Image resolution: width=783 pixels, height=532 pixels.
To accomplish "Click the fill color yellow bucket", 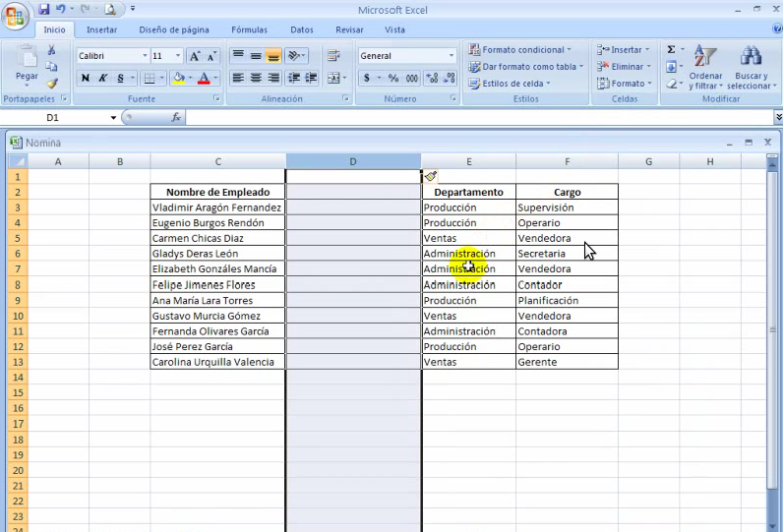I will 178,78.
